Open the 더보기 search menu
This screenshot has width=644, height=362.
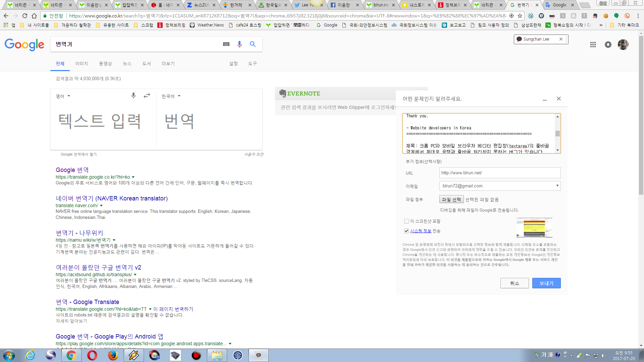(x=168, y=64)
